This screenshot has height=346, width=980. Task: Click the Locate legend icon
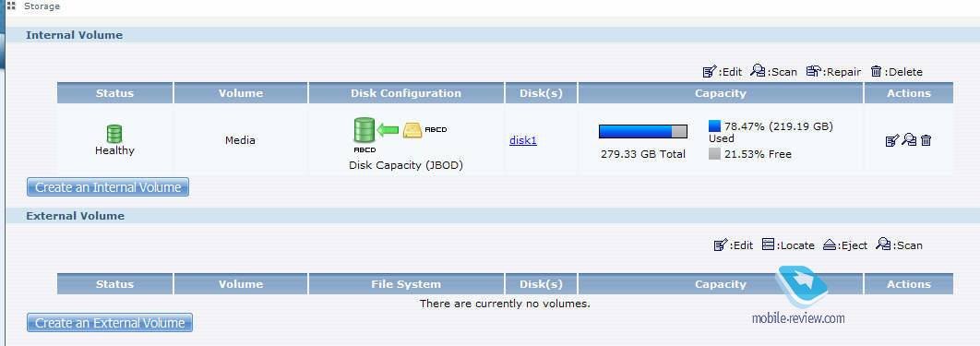tap(769, 245)
